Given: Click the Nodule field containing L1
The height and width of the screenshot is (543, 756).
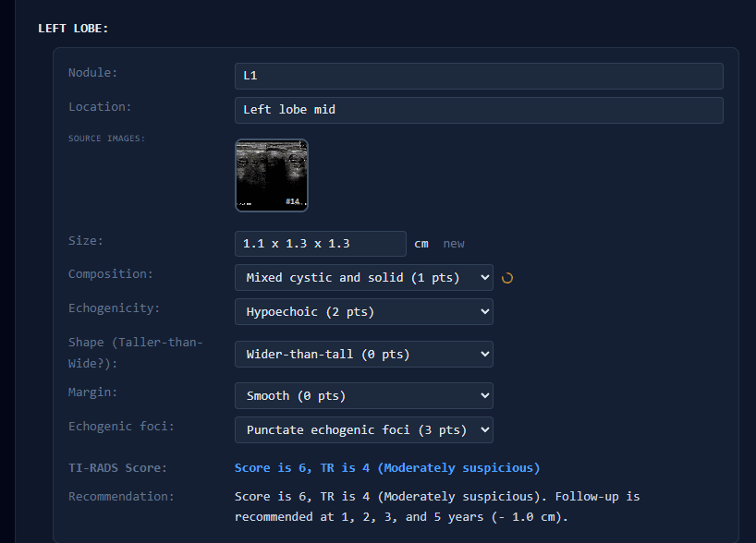Looking at the screenshot, I should point(479,76).
